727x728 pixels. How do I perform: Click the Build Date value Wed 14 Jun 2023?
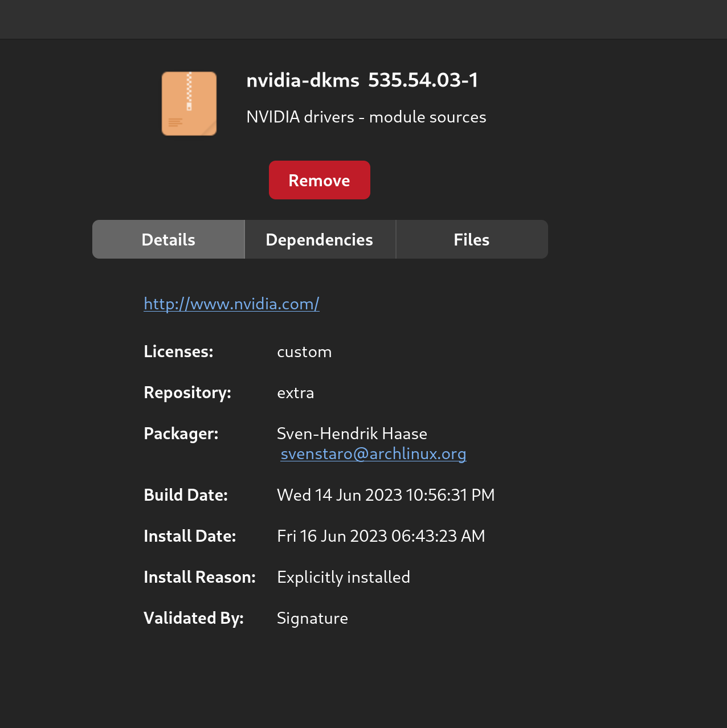click(x=386, y=495)
